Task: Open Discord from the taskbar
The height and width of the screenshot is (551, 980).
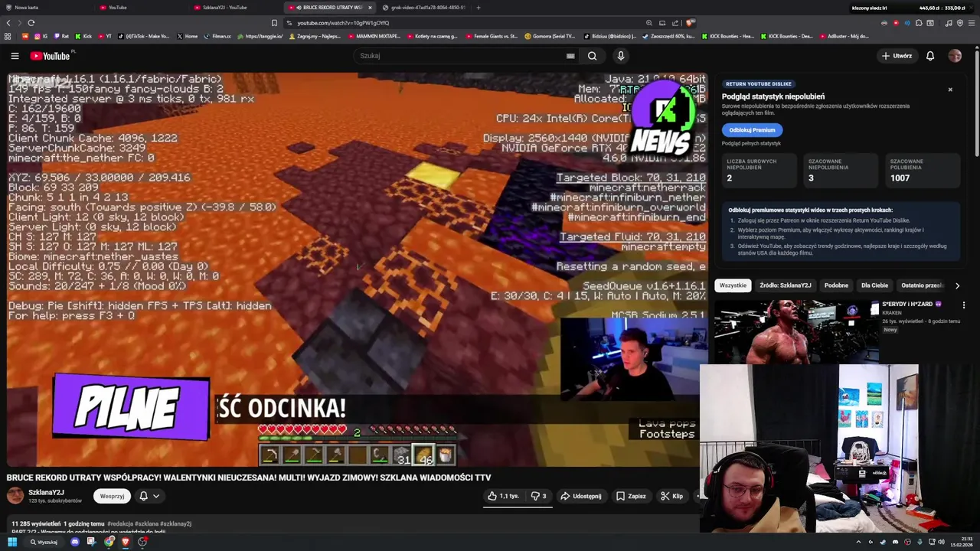Action: click(x=74, y=542)
